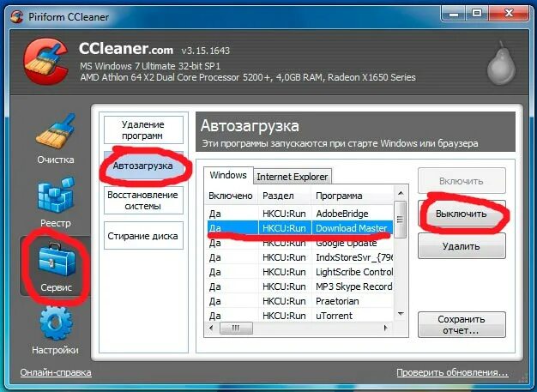Click the disabled Включить button

[462, 181]
